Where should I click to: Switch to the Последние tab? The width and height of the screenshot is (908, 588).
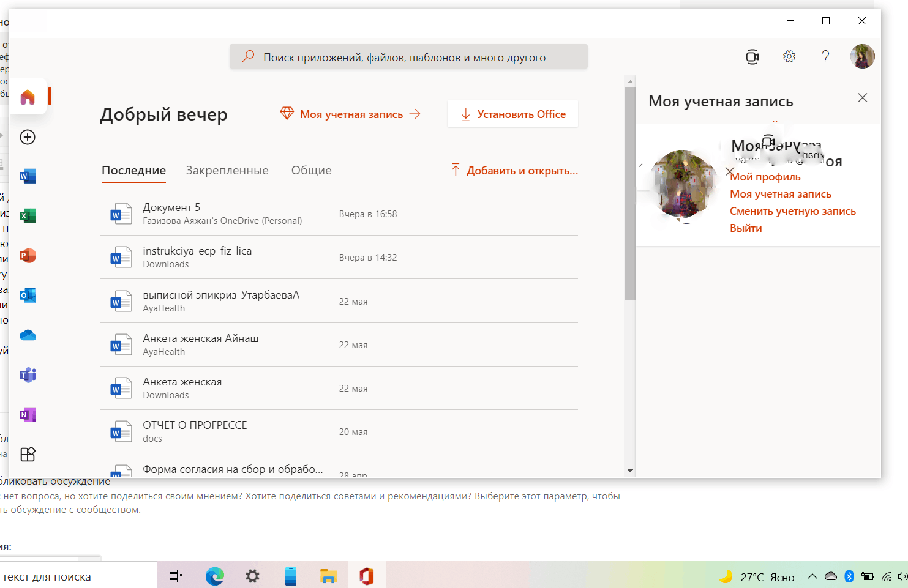pyautogui.click(x=133, y=171)
